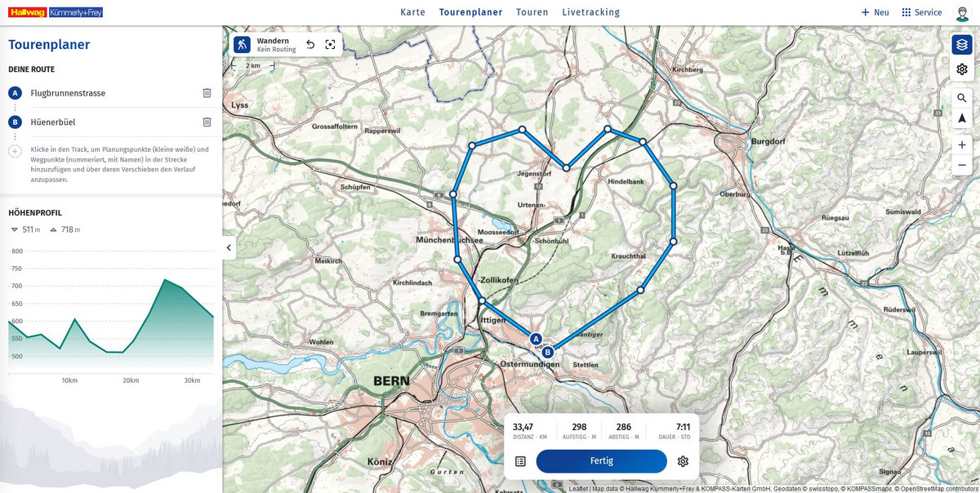Open the Livetracking tab
Screen dimensions: 980x493
[590, 12]
